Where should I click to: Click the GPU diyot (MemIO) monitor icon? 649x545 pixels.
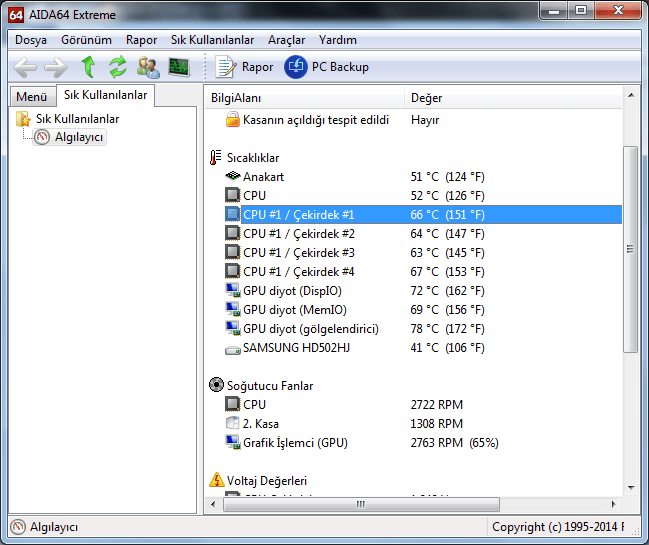point(233,309)
